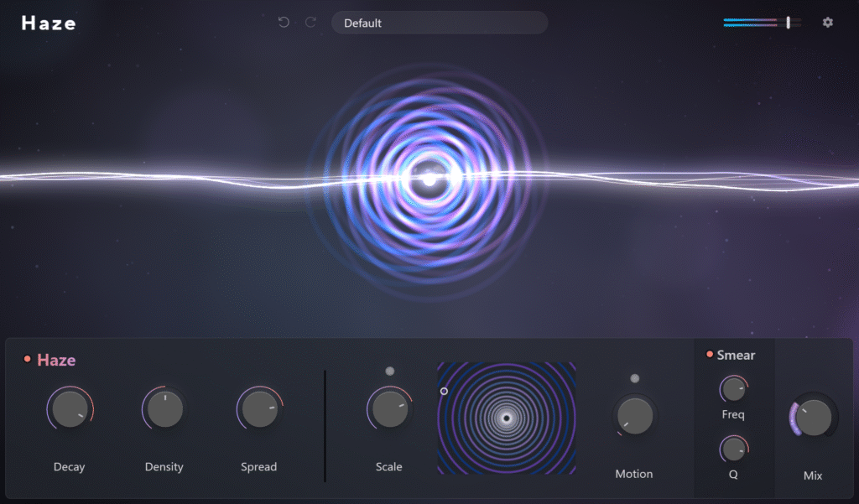Screen dimensions: 859x504
Task: Click the Spread label text
Action: 258,467
